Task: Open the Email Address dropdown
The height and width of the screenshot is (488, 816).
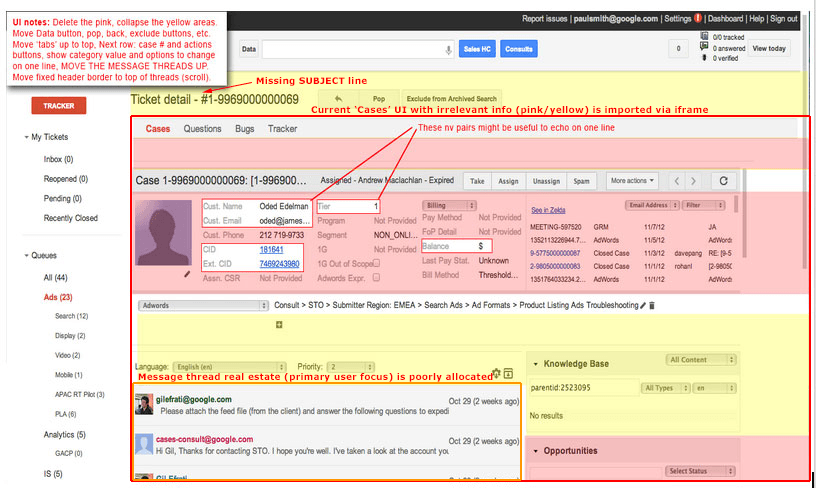Action: coord(652,206)
